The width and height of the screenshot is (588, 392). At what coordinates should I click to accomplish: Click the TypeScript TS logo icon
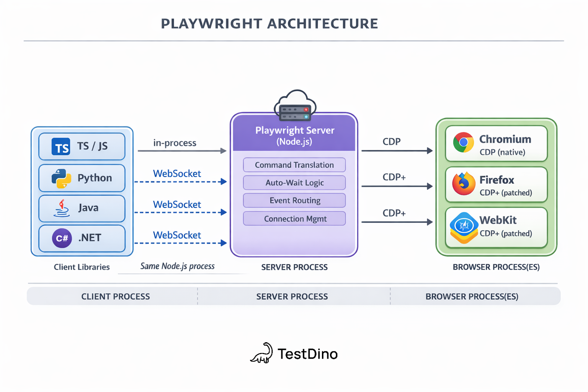click(61, 147)
